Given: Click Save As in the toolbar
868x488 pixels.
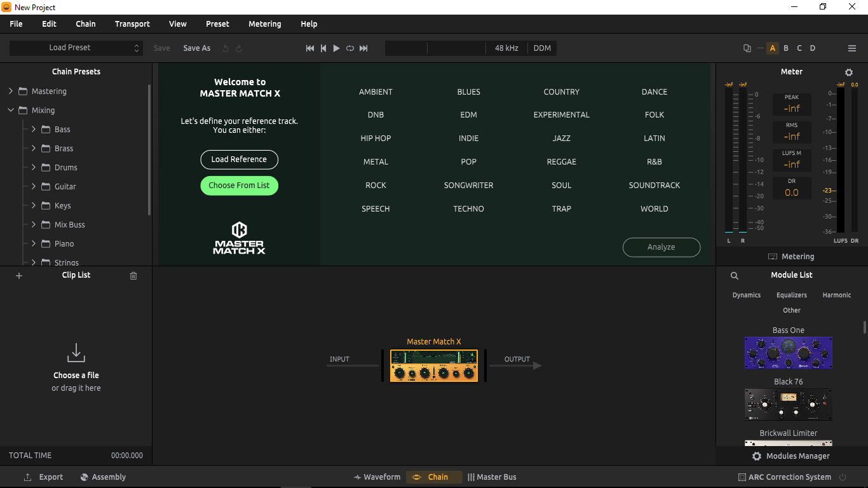Looking at the screenshot, I should click(197, 48).
